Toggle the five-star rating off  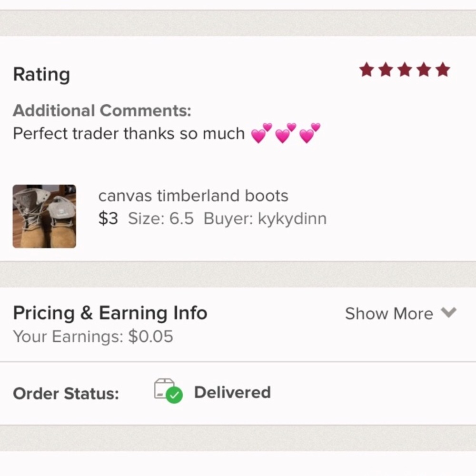(x=405, y=69)
